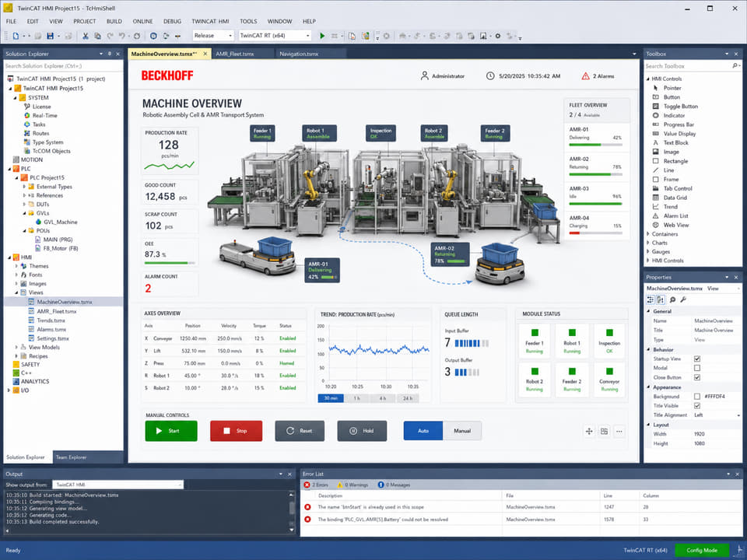Toggle the Warnings filter in Error List

coord(352,485)
